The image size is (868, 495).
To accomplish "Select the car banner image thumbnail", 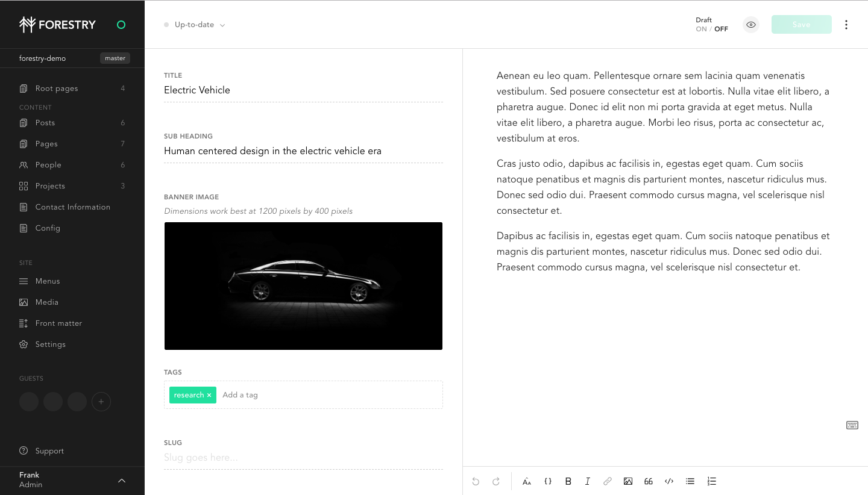I will (303, 286).
